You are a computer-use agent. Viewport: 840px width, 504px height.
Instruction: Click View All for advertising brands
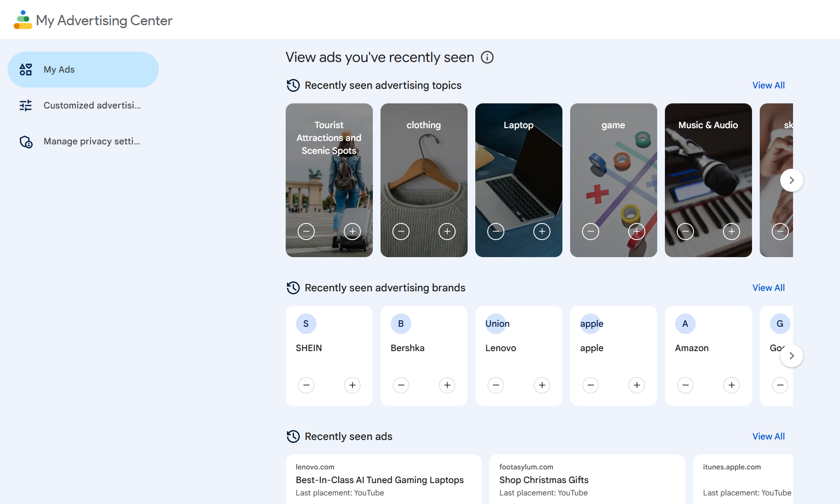(x=768, y=288)
